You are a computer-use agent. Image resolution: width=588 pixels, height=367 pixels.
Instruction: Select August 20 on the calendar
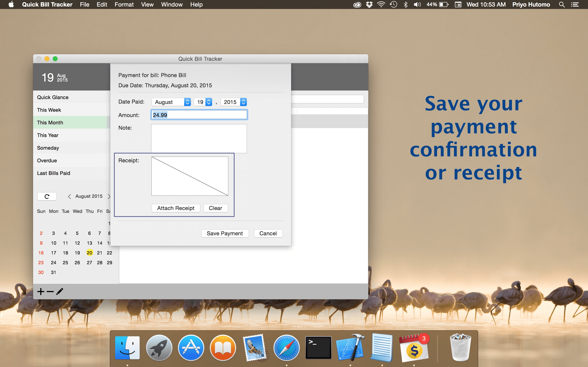(89, 253)
